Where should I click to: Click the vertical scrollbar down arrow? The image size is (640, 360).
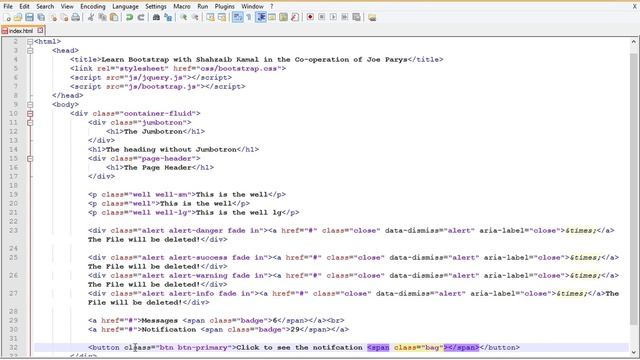(x=633, y=352)
